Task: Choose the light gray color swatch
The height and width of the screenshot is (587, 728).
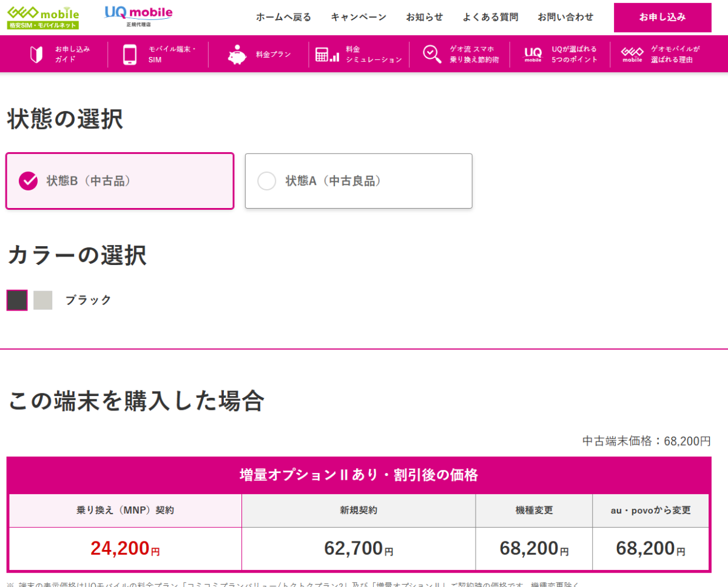Action: [x=43, y=300]
